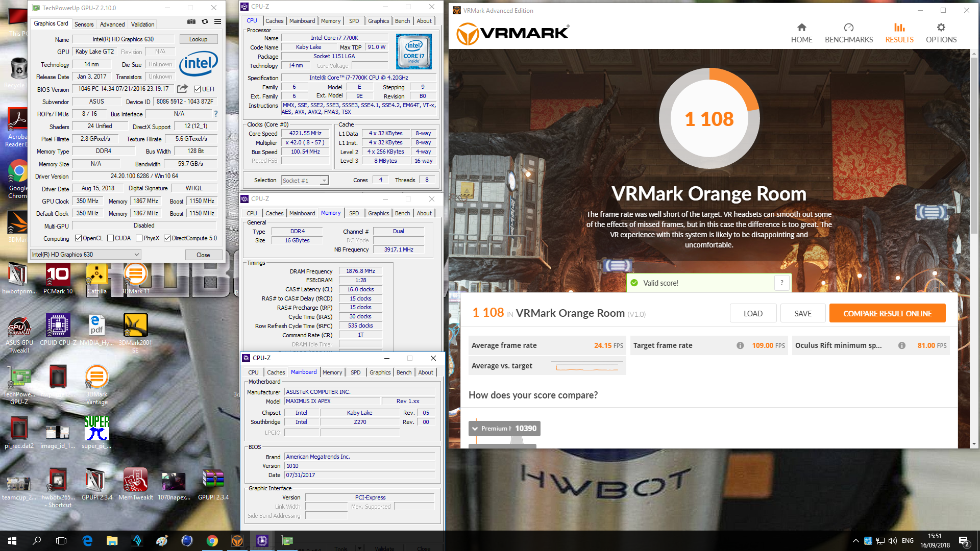Open super_pi desktop icon

tap(96, 432)
